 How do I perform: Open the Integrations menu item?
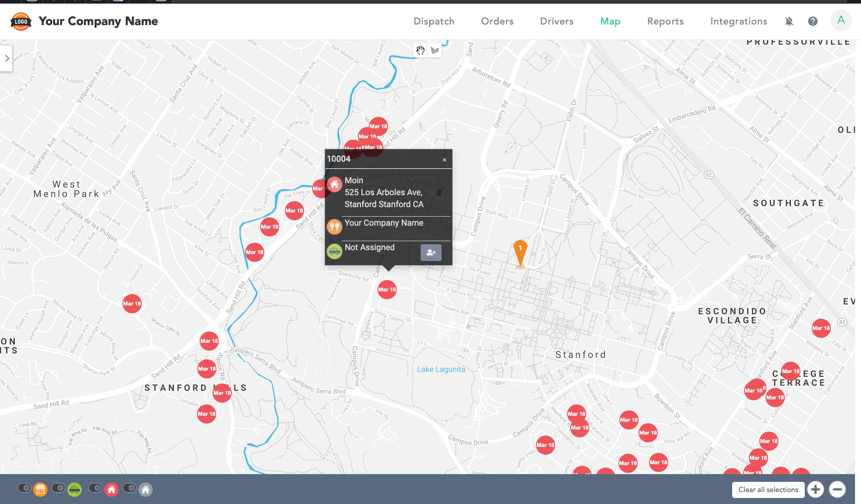[738, 22]
